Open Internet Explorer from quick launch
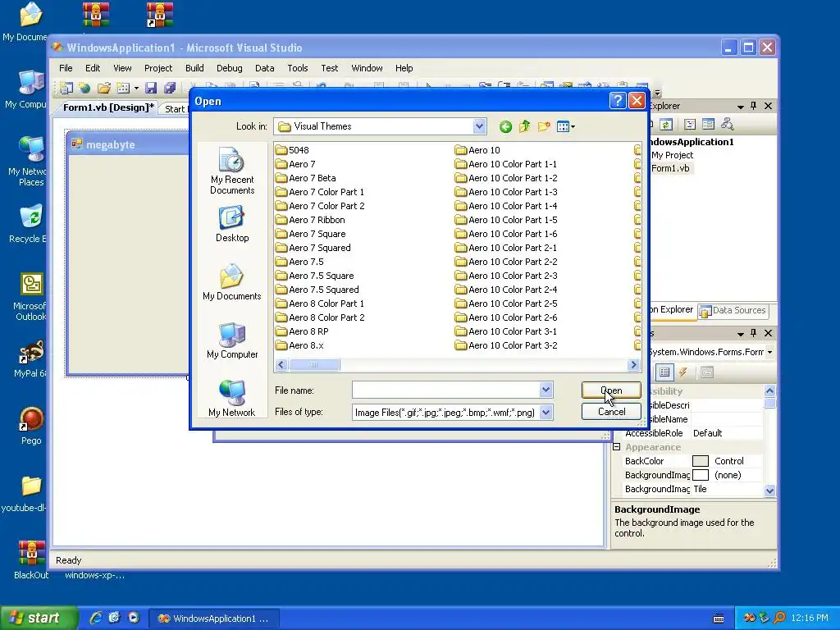The height and width of the screenshot is (630, 840). click(96, 618)
